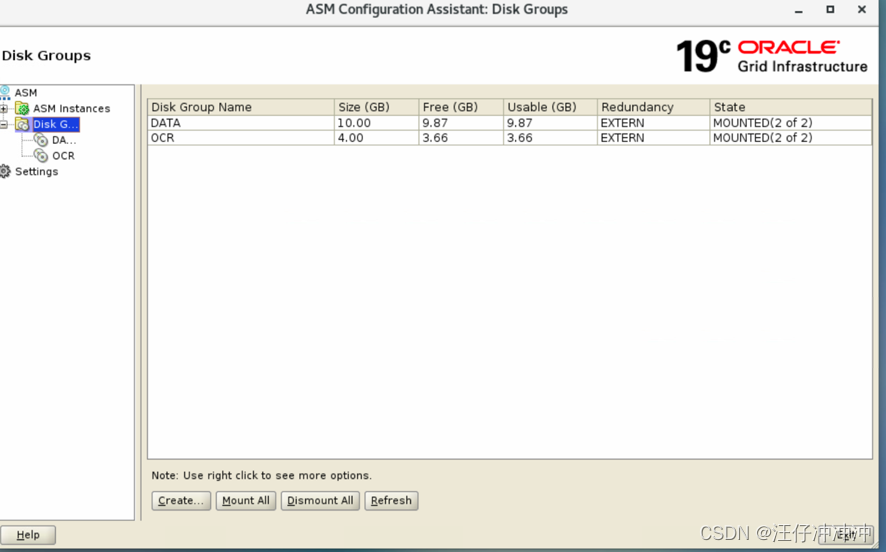Select ASM Instances in the tree
This screenshot has height=552, width=886.
71,108
